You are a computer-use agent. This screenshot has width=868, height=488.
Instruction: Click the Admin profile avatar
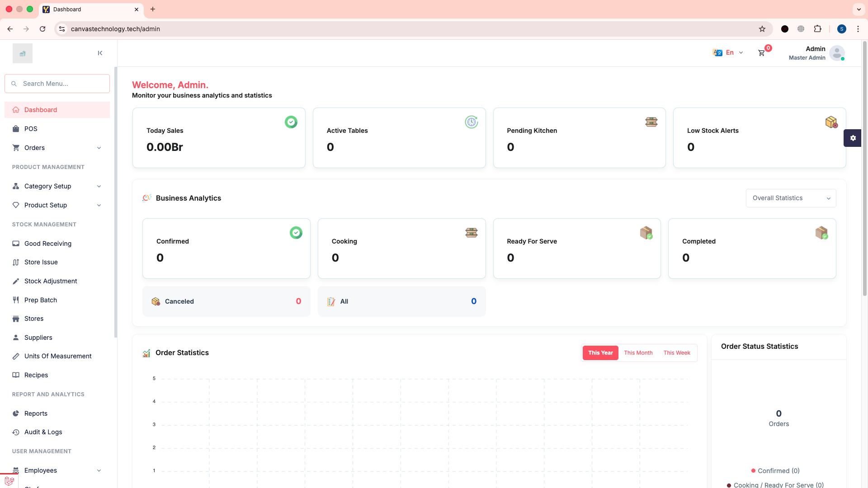click(837, 53)
